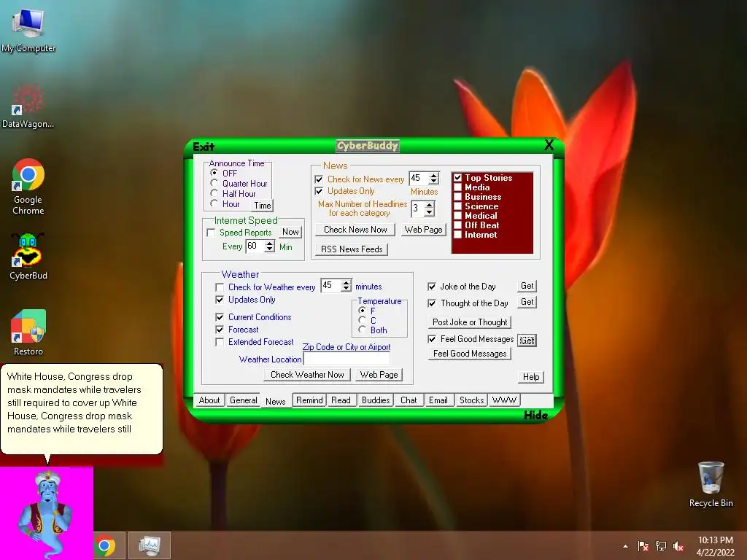Screen dimensions: 747x560
Task: Increase the weather check interval
Action: 347,282
